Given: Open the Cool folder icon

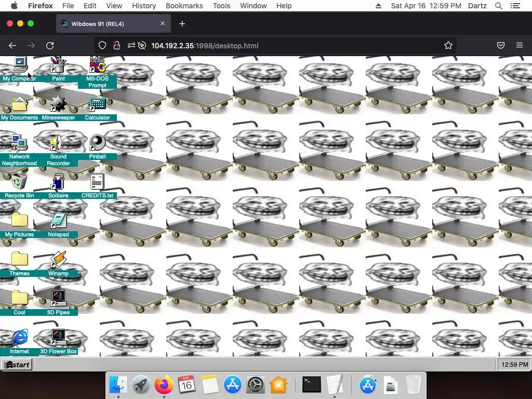Looking at the screenshot, I should [x=19, y=299].
